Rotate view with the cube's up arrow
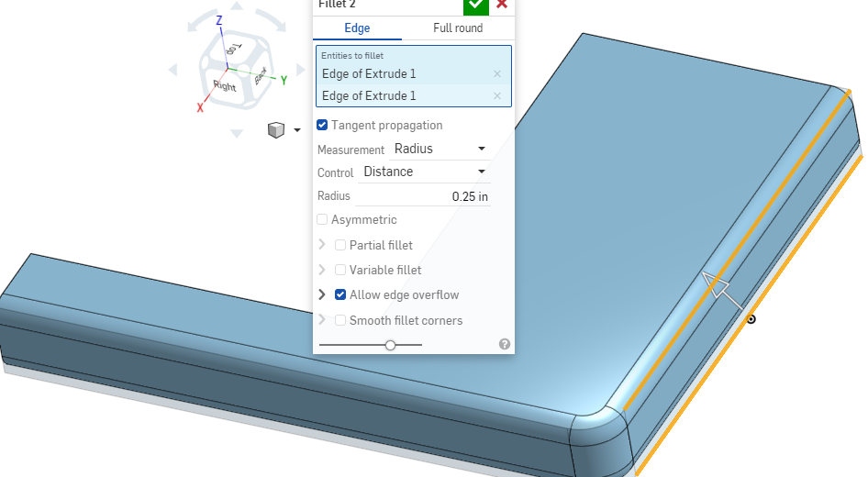This screenshot has width=868, height=477. pos(237,6)
